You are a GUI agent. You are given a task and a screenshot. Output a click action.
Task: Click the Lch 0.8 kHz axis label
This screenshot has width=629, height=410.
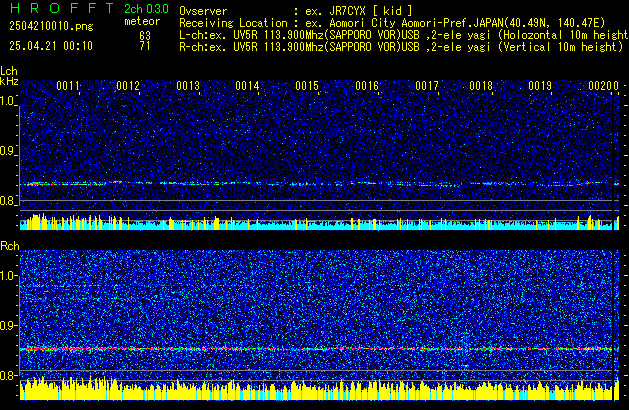7,201
